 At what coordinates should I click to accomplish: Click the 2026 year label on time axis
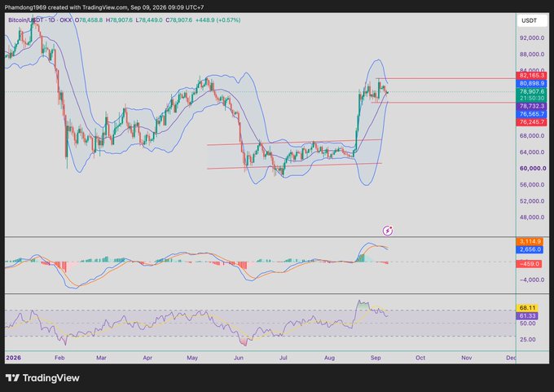pyautogui.click(x=13, y=358)
